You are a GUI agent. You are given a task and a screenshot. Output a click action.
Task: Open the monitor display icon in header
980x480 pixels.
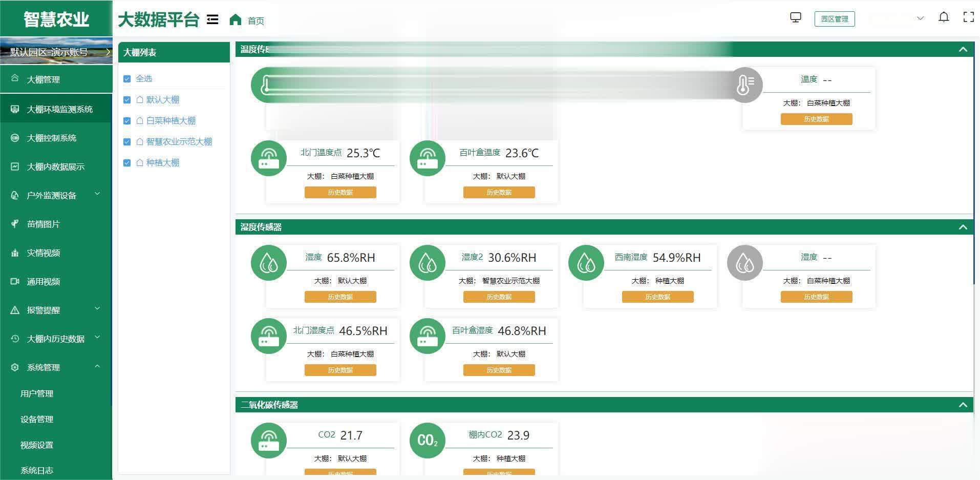[x=795, y=18]
